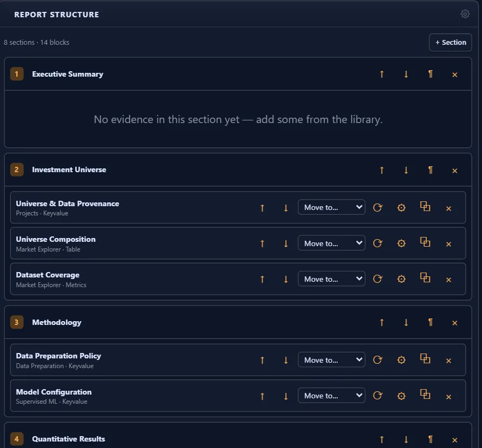Move Methodology section down

(x=406, y=322)
